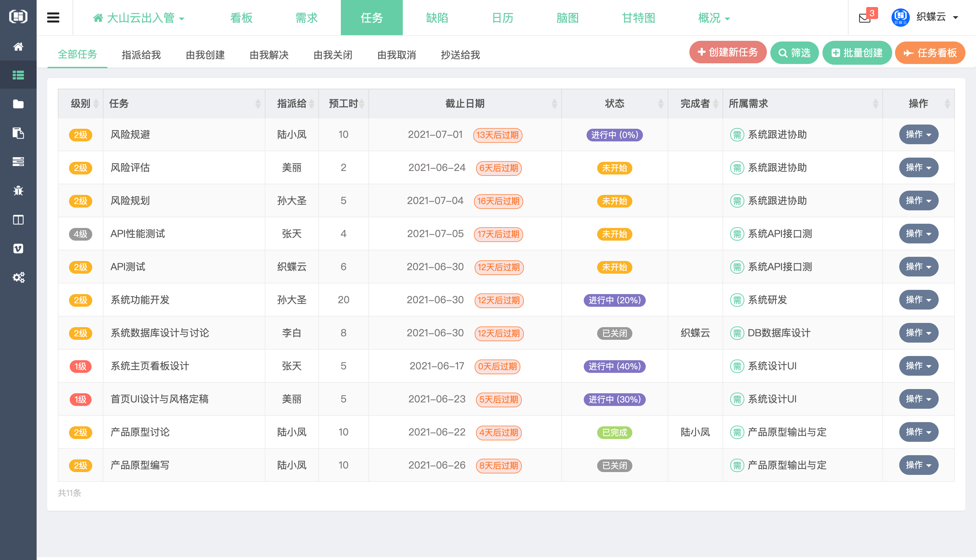Open 操作 dropdown for 风险规避 task
The width and height of the screenshot is (976, 560).
point(918,134)
